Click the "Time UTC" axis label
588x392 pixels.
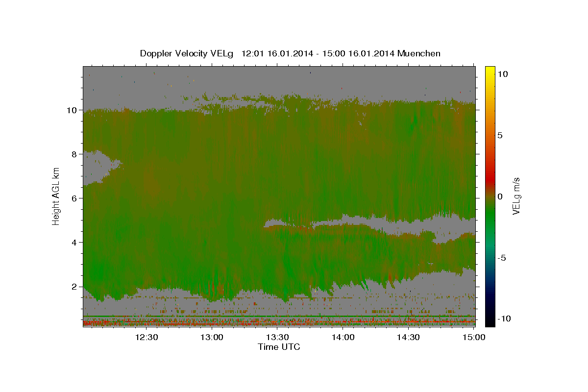click(279, 347)
